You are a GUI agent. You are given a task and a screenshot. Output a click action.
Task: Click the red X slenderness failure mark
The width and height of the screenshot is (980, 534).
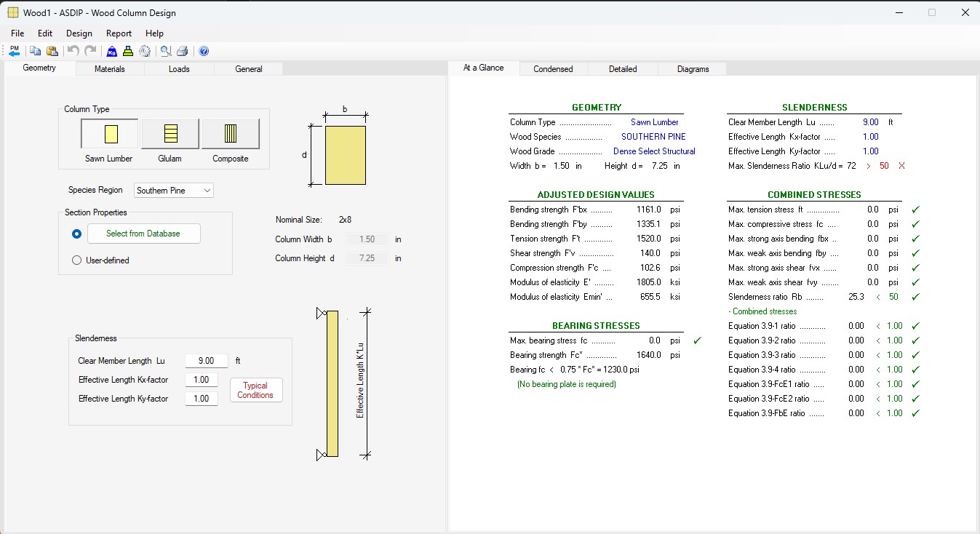[x=902, y=166]
